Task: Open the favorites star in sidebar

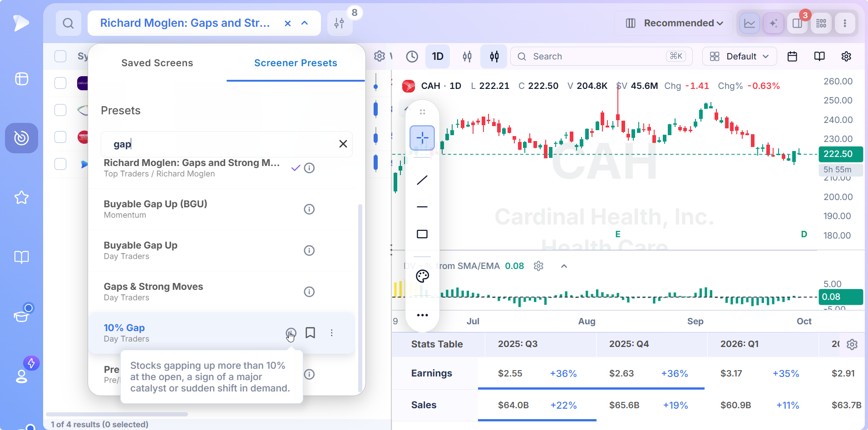Action: [21, 198]
